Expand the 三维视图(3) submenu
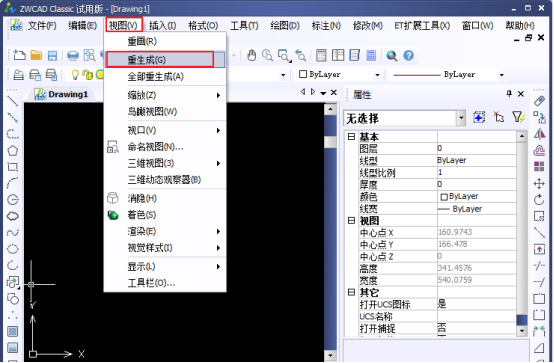This screenshot has height=363, width=554. [x=165, y=163]
